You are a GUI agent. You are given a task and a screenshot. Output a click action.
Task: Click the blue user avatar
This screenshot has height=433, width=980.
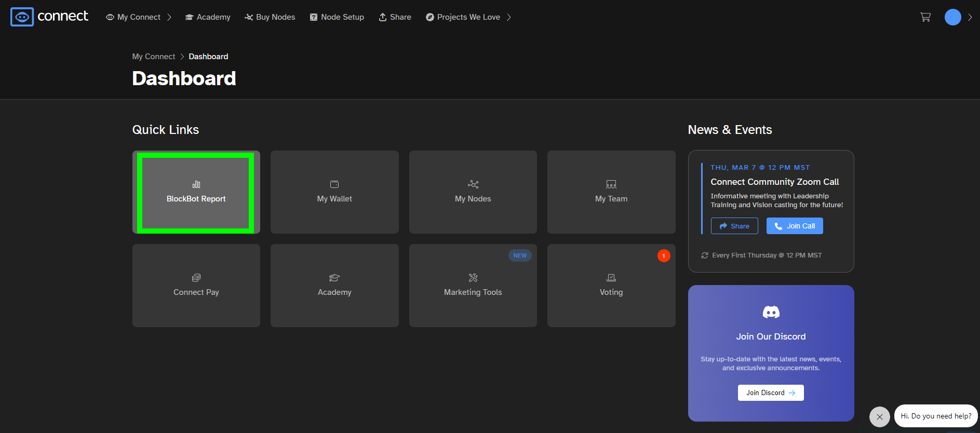point(952,17)
